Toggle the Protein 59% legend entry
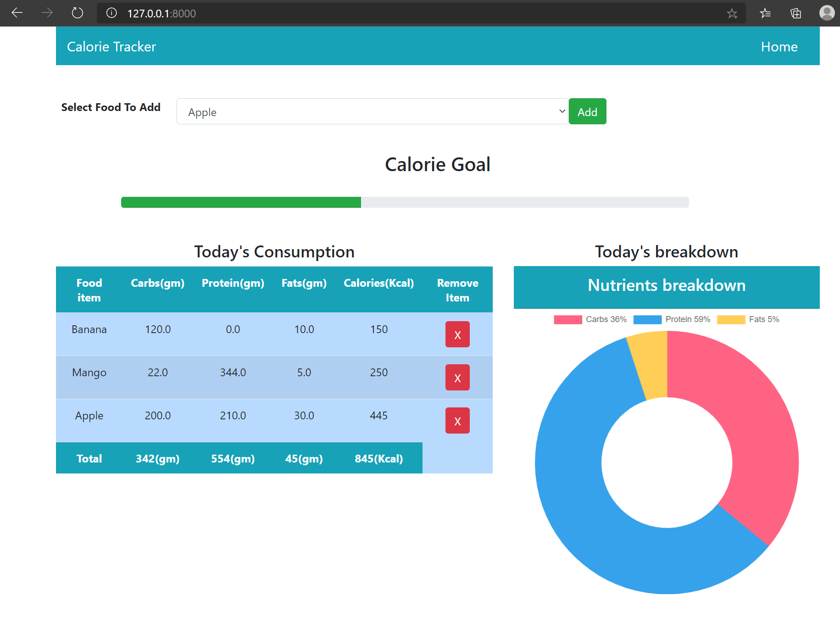The height and width of the screenshot is (618, 840). [x=672, y=319]
